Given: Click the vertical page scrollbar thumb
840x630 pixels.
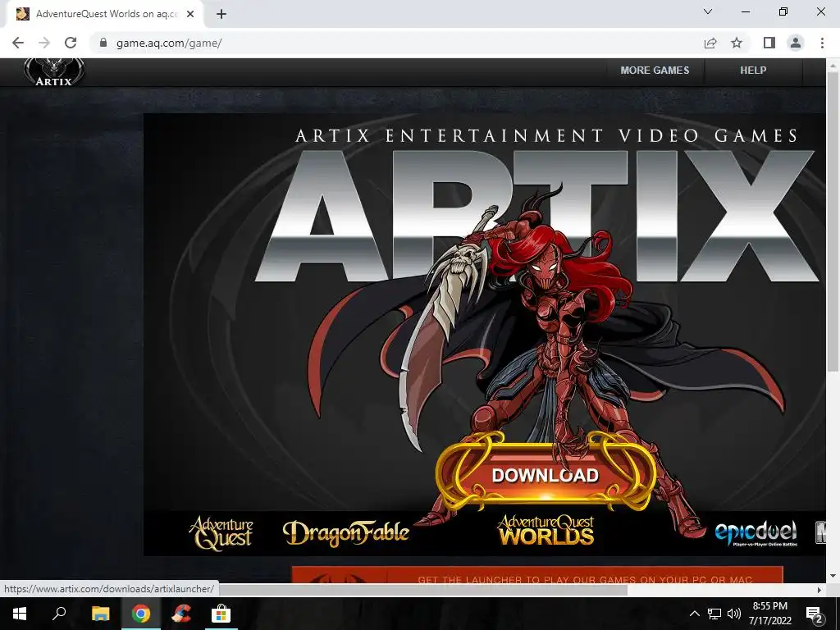Looking at the screenshot, I should point(833,220).
